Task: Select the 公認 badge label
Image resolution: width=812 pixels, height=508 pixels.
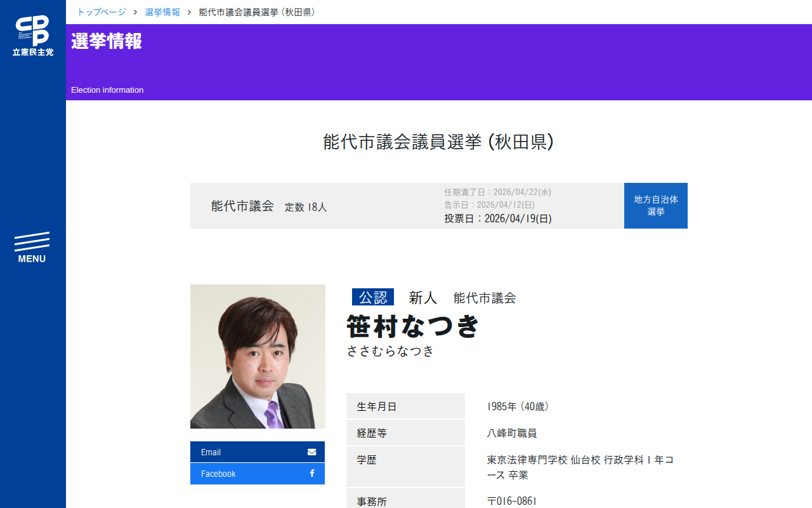Action: (373, 297)
